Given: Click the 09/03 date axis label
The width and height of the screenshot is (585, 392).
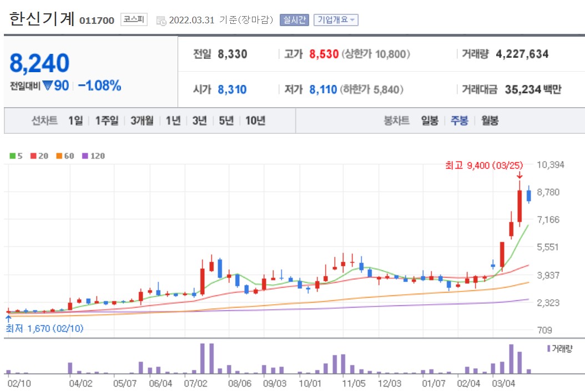Looking at the screenshot, I should (x=275, y=384).
